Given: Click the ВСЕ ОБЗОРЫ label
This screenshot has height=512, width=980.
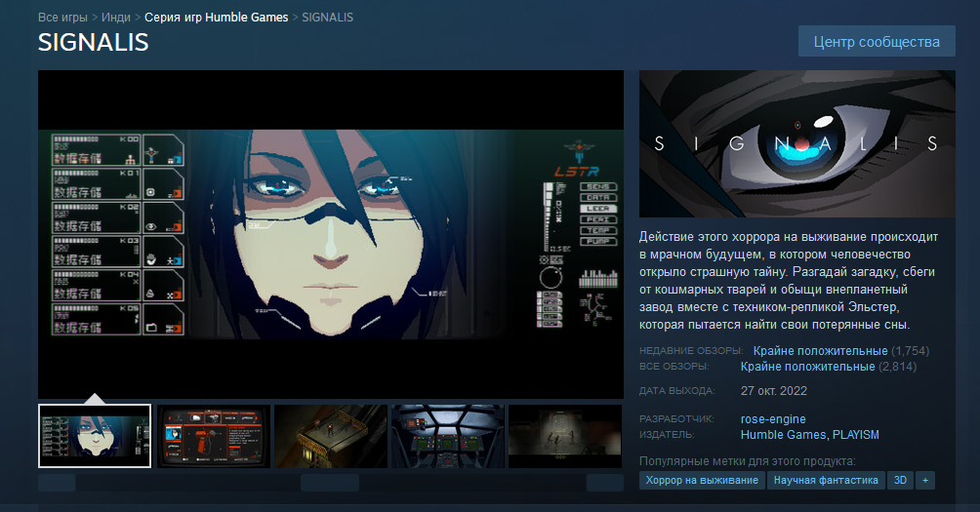Looking at the screenshot, I should click(674, 367).
